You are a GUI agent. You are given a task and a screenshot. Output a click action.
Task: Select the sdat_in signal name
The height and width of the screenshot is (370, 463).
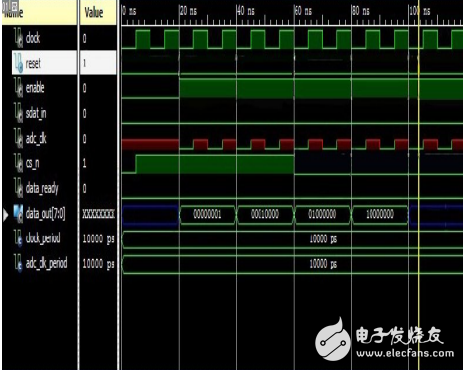pos(36,113)
